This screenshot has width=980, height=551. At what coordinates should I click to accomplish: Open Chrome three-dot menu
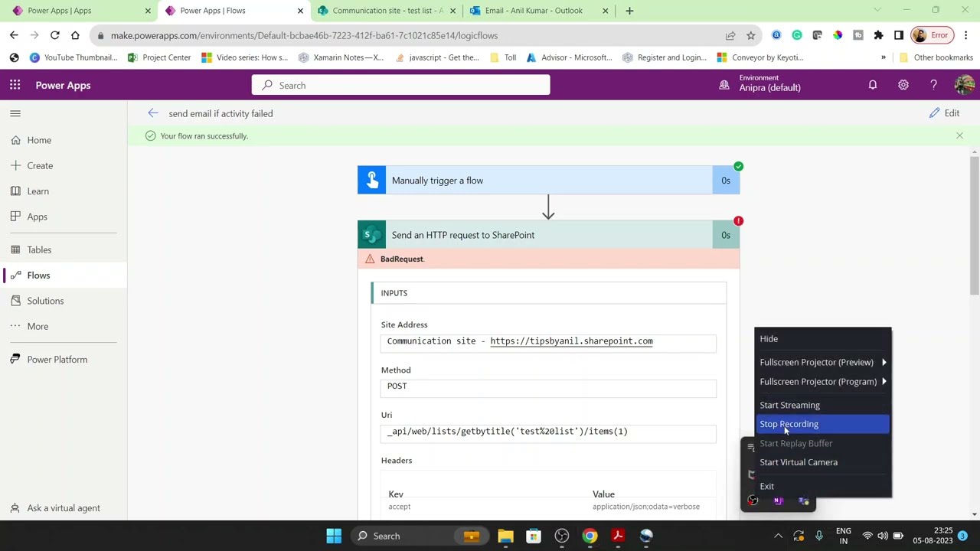pyautogui.click(x=966, y=35)
